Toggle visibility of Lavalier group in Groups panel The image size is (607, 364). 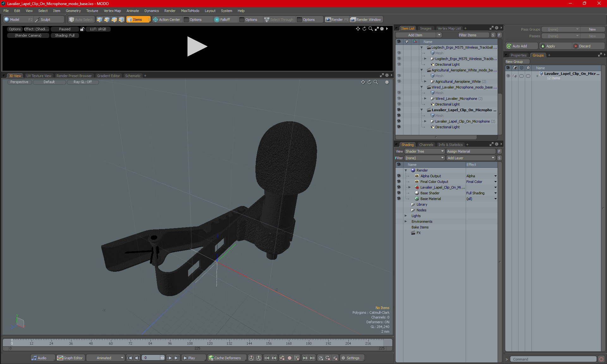[x=508, y=76]
